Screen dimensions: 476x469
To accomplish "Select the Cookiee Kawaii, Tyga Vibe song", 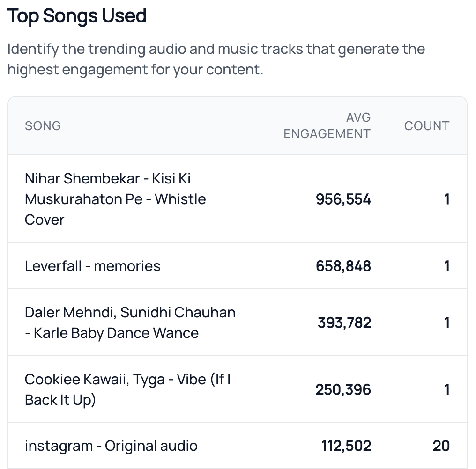I will (x=127, y=389).
